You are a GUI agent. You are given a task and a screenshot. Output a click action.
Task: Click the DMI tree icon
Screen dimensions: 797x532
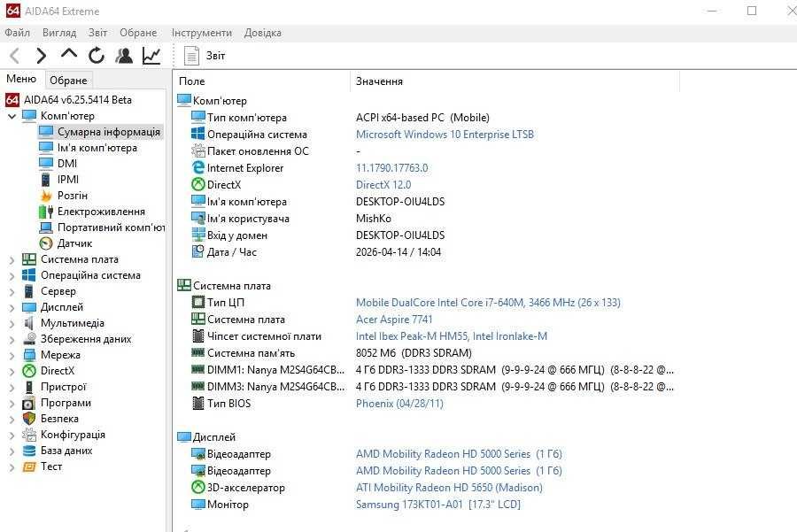pos(46,163)
